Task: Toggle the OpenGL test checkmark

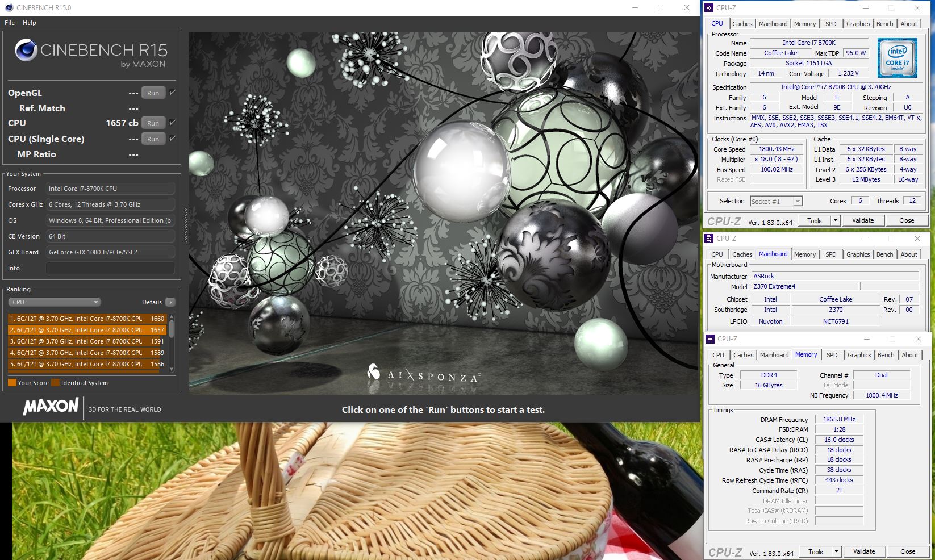Action: click(x=172, y=92)
